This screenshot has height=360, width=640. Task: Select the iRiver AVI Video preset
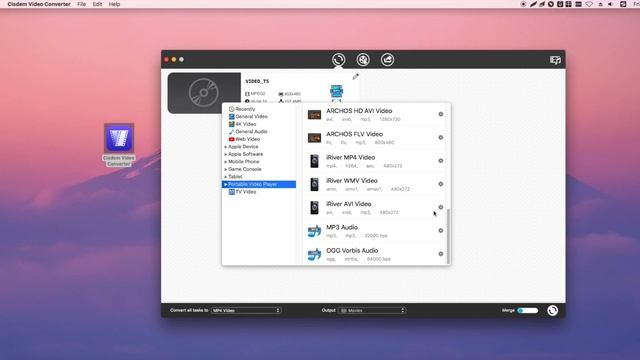(x=375, y=208)
